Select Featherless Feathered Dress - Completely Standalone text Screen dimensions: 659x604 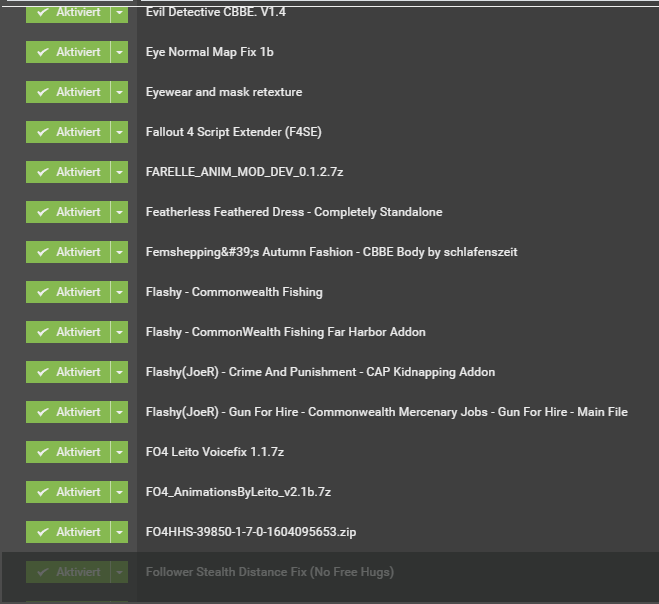pyautogui.click(x=294, y=212)
